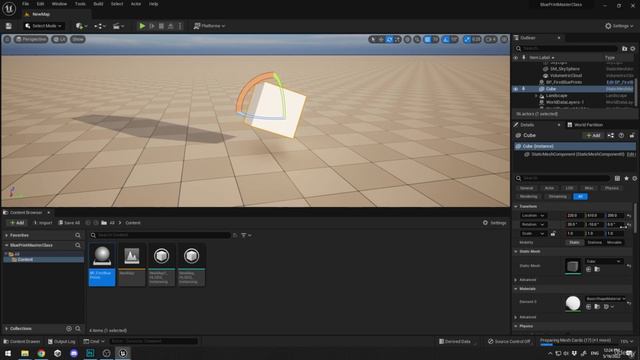Select the cube in the viewport
Viewport: 640px width, 360px height.
[x=278, y=109]
